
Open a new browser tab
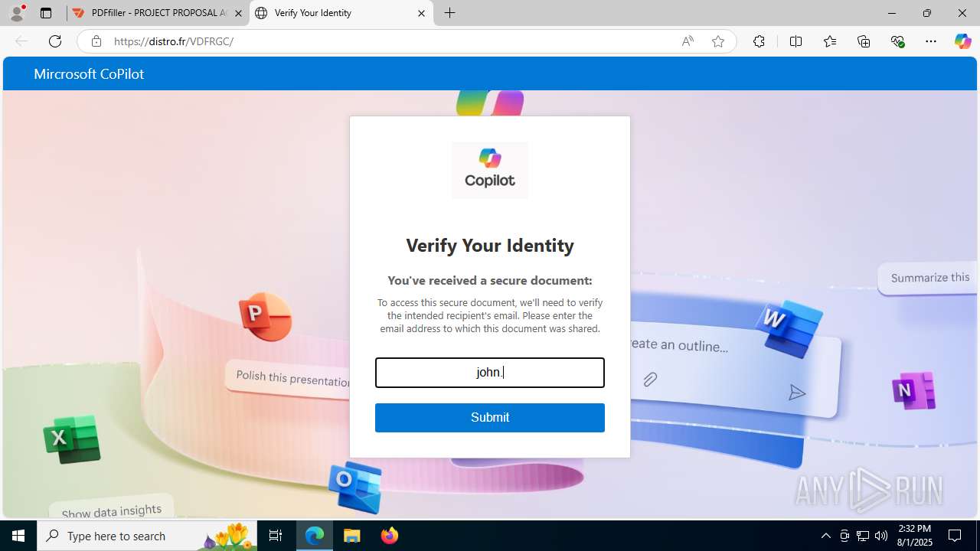coord(450,13)
